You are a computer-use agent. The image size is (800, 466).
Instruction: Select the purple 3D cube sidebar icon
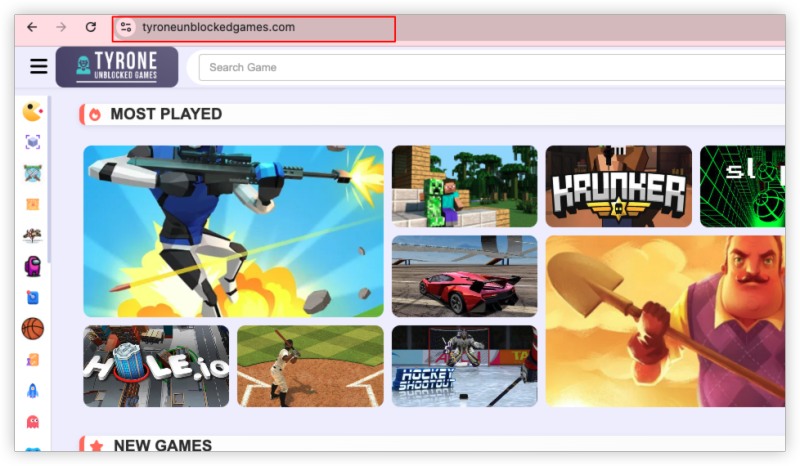coord(33,142)
